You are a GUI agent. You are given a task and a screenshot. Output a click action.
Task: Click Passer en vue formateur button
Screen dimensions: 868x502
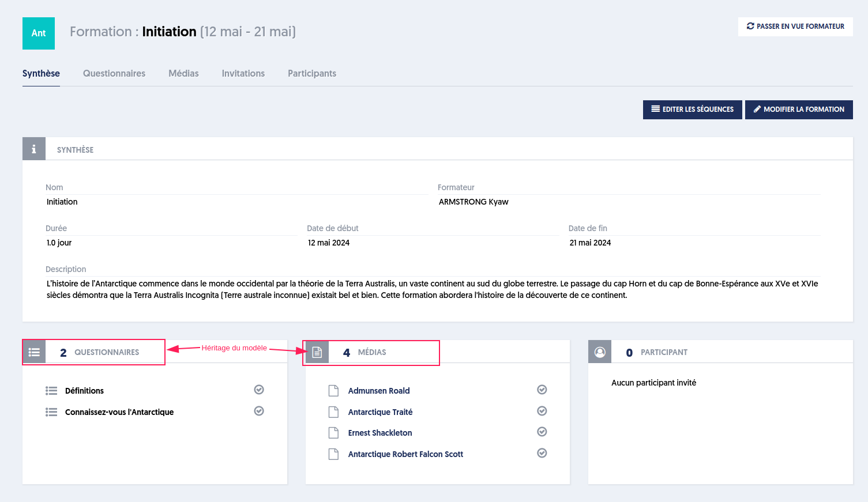coord(795,27)
